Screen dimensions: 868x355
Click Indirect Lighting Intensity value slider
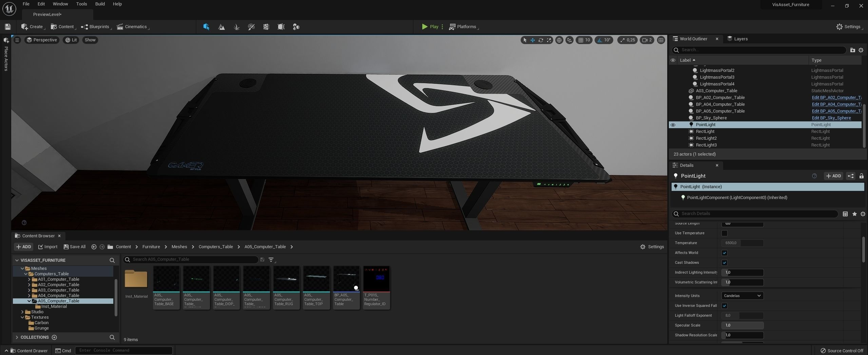pyautogui.click(x=742, y=273)
